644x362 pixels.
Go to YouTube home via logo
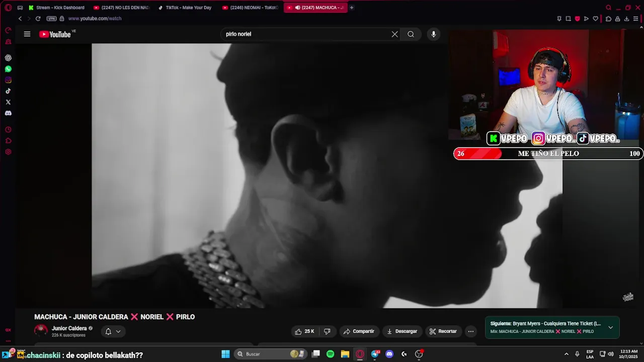(x=55, y=34)
